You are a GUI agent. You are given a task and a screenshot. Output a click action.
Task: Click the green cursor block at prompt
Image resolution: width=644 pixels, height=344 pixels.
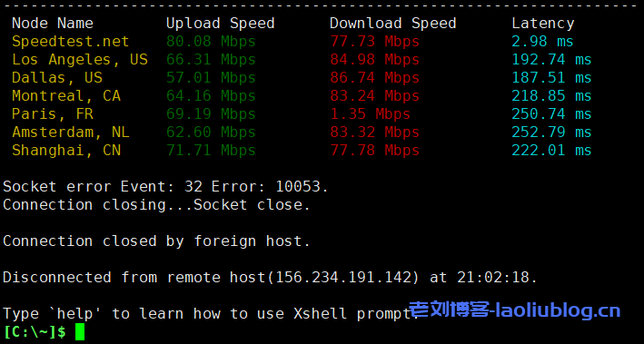[80, 332]
